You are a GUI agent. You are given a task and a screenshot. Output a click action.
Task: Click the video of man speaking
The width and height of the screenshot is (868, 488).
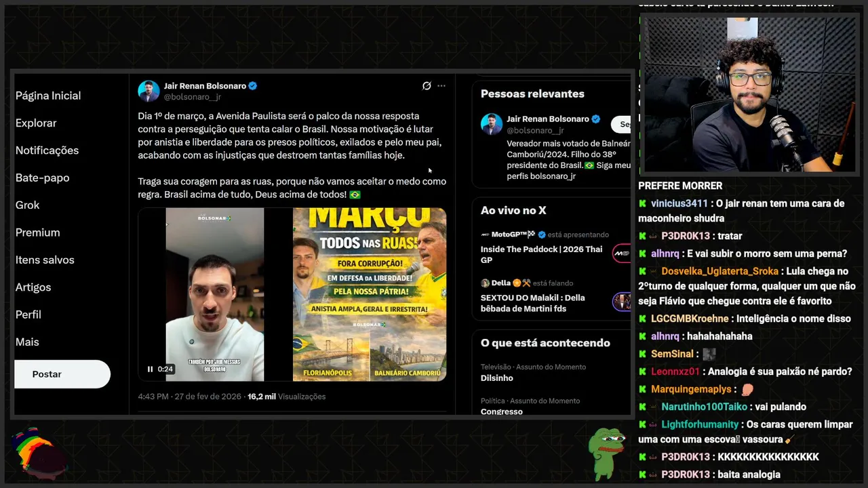coord(214,294)
